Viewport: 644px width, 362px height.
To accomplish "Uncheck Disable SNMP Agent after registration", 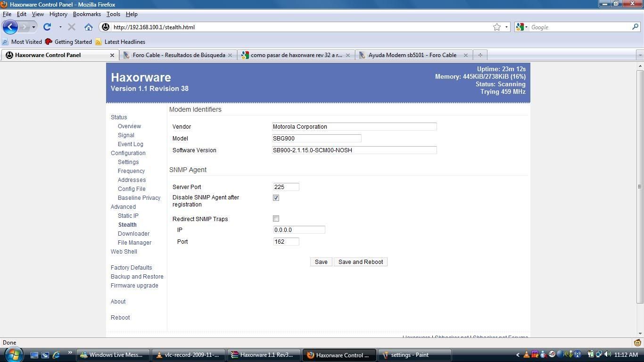I will pyautogui.click(x=276, y=198).
